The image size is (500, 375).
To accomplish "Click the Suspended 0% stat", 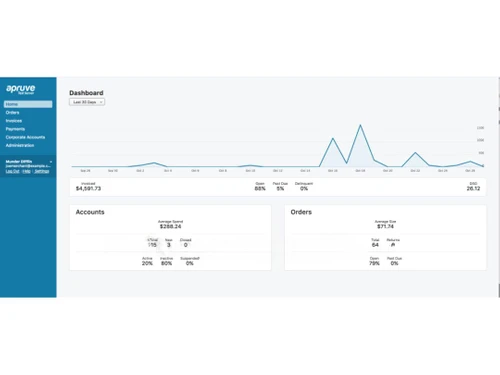I will 190,261.
